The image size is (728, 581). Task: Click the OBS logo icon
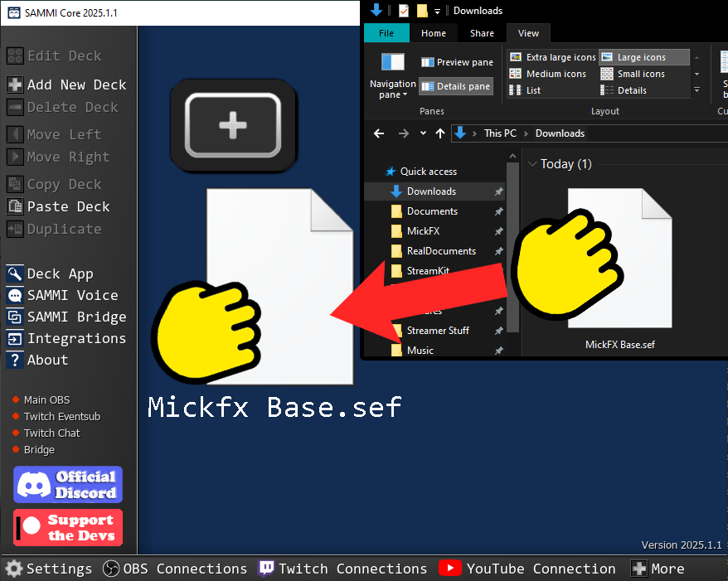111,569
